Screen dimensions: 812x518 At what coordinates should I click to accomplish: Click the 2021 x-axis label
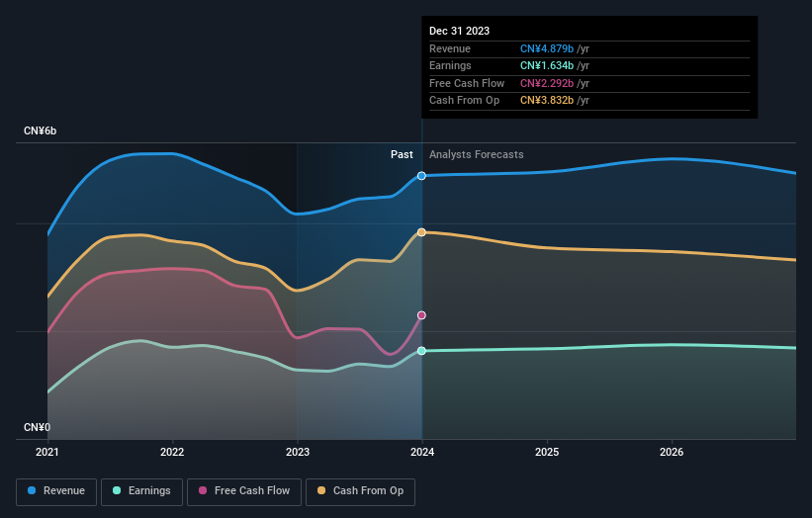47,452
